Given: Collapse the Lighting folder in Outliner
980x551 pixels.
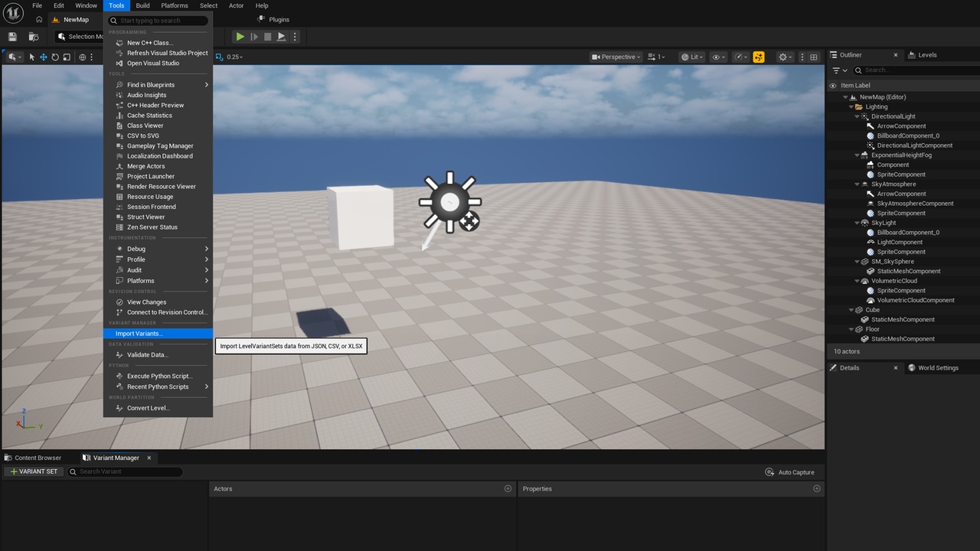Looking at the screenshot, I should tap(852, 107).
